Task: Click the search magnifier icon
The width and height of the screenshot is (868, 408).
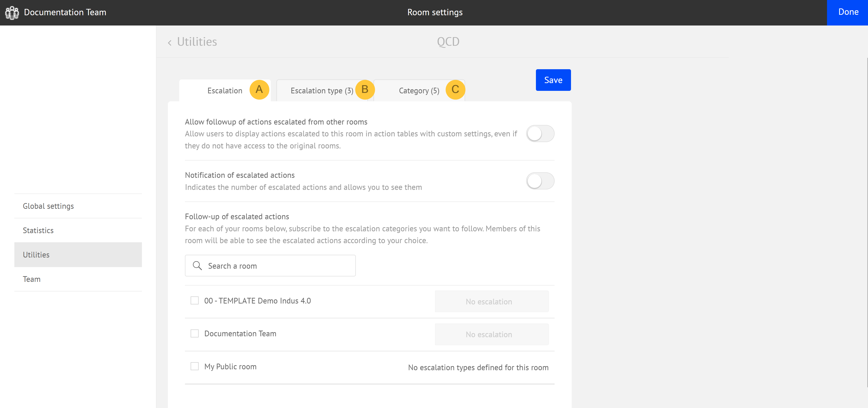Action: [x=197, y=266]
